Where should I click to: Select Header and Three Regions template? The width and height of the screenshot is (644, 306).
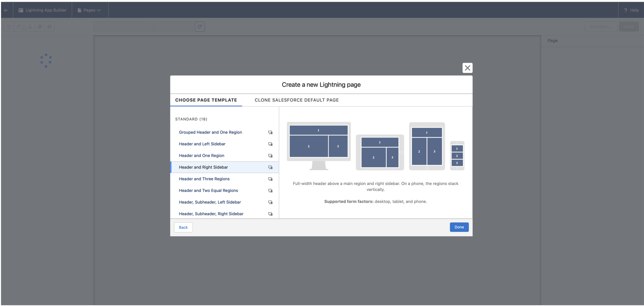225,179
